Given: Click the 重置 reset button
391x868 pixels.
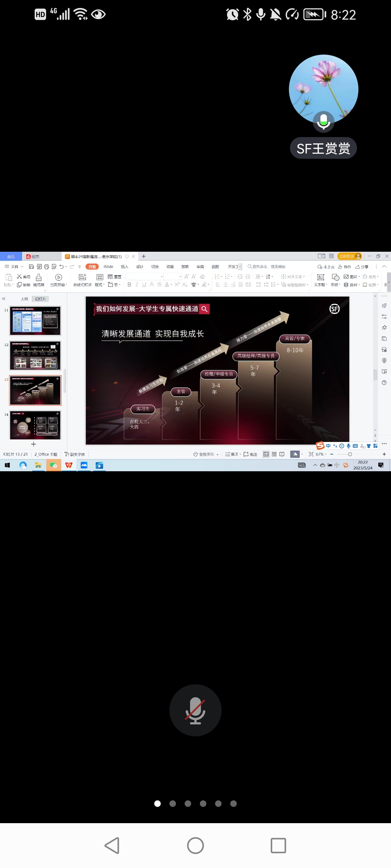Looking at the screenshot, I should pyautogui.click(x=115, y=277).
